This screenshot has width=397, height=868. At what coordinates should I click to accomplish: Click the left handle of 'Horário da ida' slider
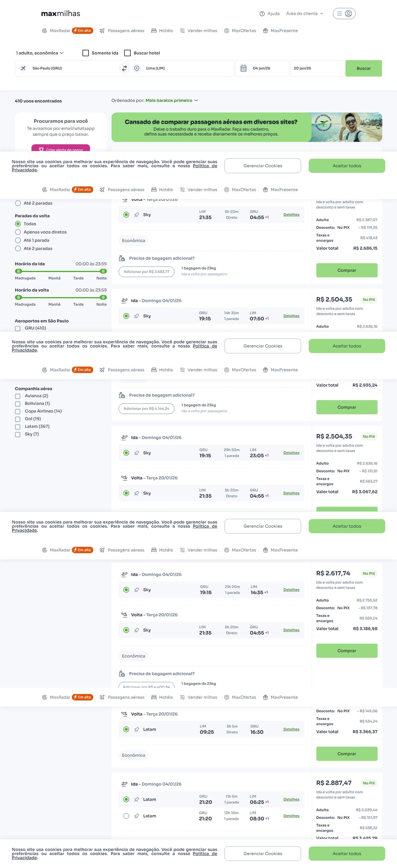[x=19, y=271]
